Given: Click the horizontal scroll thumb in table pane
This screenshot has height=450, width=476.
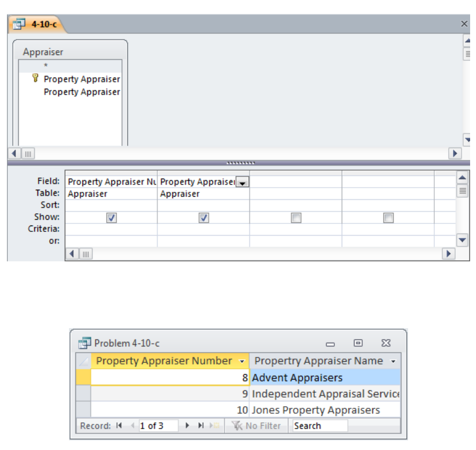Looking at the screenshot, I should (x=28, y=154).
